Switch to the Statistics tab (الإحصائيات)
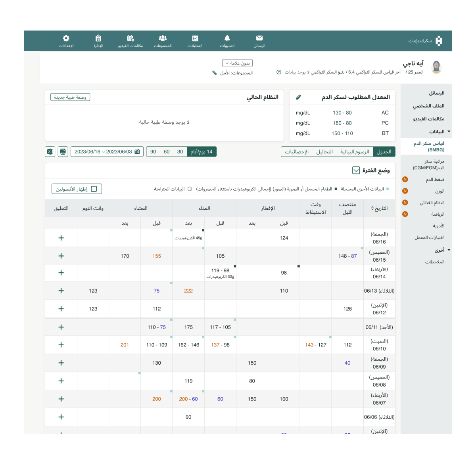The height and width of the screenshot is (465, 476). (x=297, y=152)
